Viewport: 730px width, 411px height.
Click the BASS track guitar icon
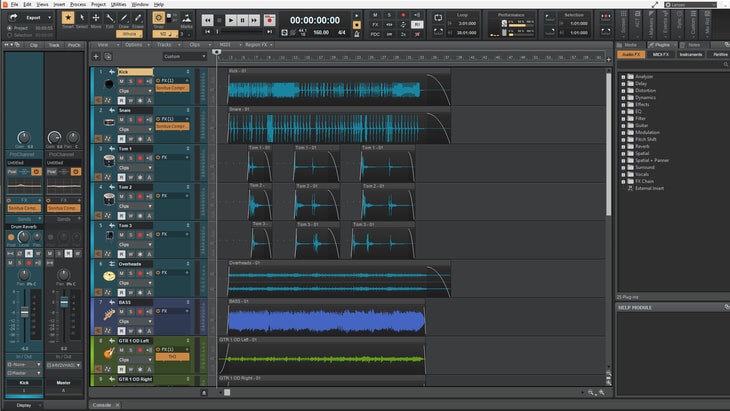[x=109, y=315]
